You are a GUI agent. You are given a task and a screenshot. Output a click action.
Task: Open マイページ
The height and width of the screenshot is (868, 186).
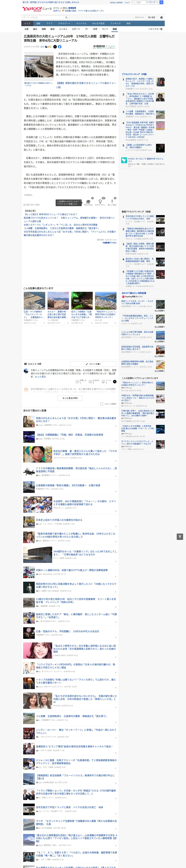point(139,18)
